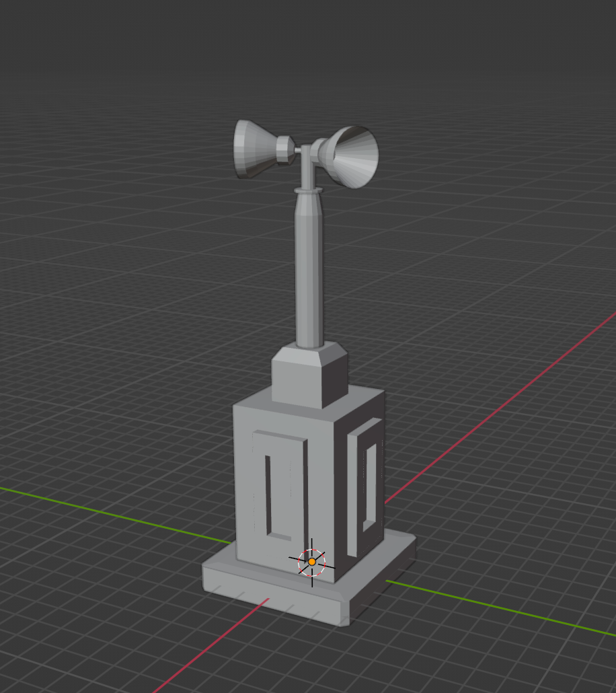This screenshot has width=616, height=693.
Task: Click the orange origin dot inside the 3D cursor
Action: tap(312, 562)
